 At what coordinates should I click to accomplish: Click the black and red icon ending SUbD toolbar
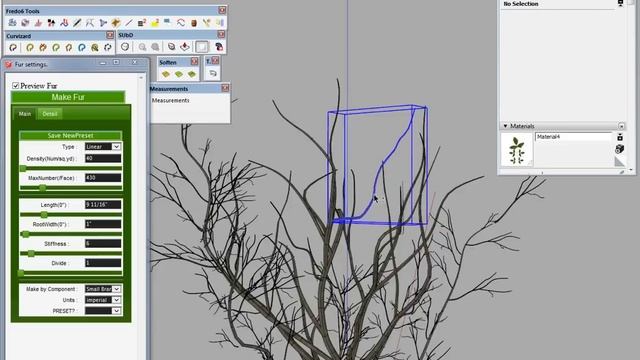(219, 47)
